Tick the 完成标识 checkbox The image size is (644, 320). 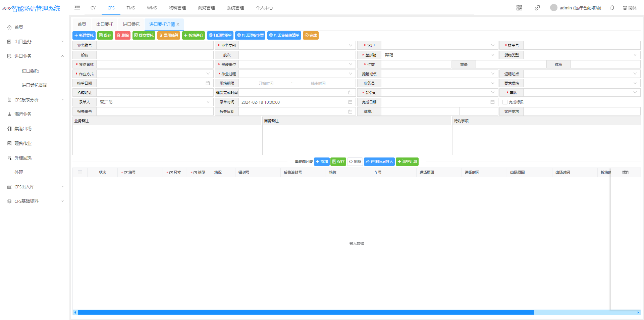pos(505,102)
